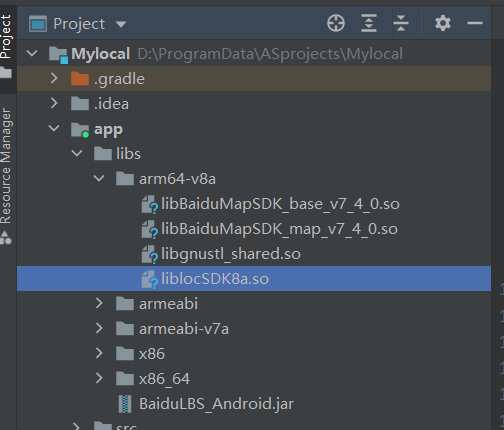Click the x86_64 folder icon
The height and width of the screenshot is (430, 504).
point(125,379)
